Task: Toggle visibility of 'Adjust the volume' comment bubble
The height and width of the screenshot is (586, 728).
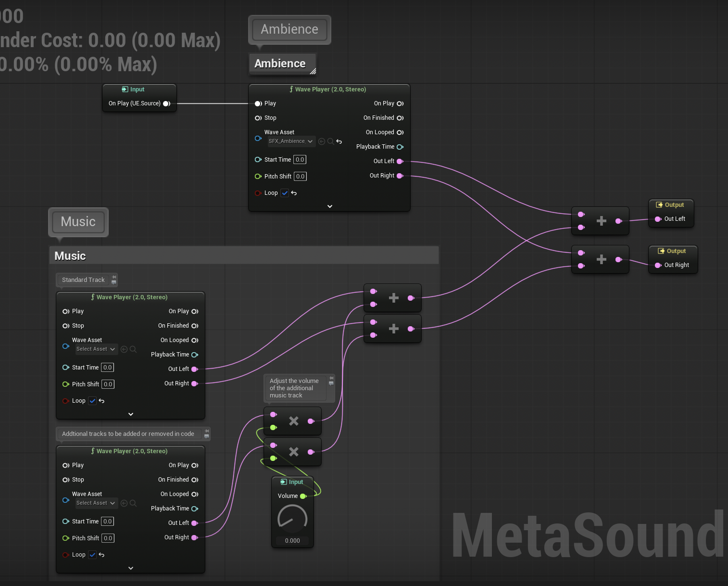Action: (331, 383)
